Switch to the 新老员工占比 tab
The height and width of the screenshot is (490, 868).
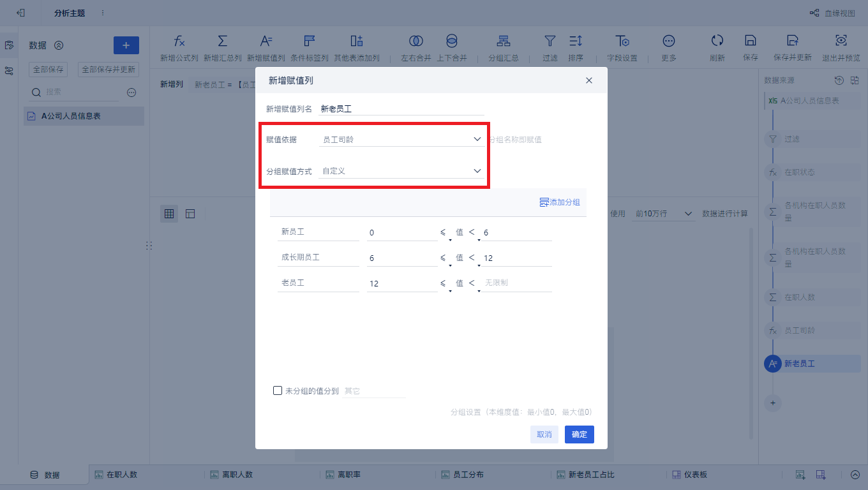pos(585,475)
